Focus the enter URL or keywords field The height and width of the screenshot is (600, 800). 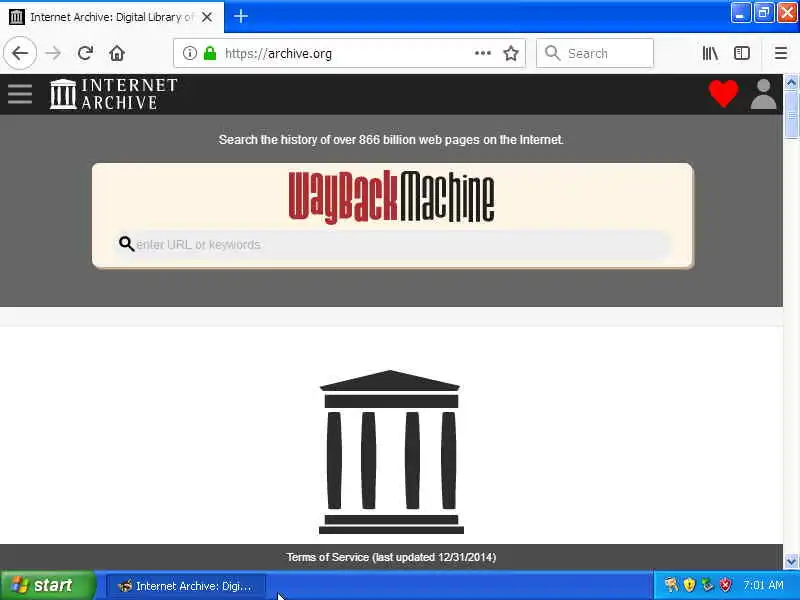point(393,244)
